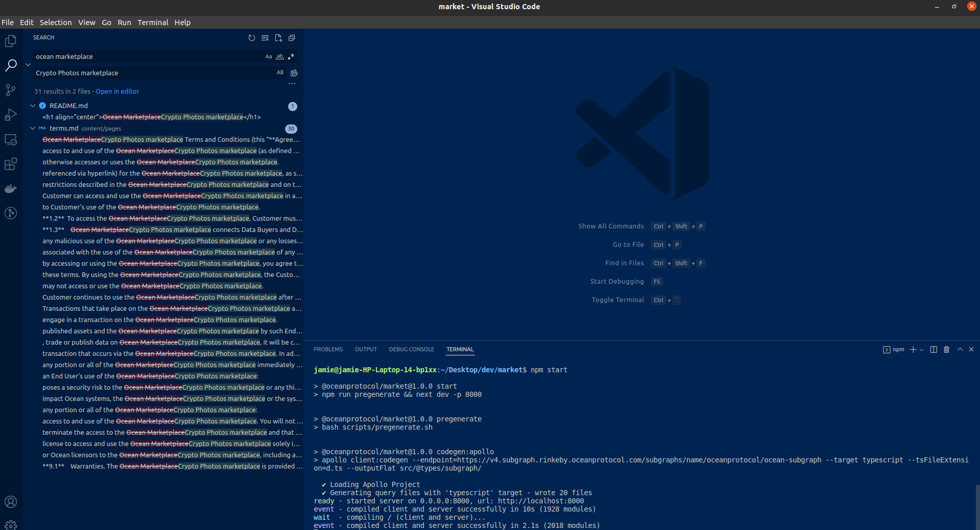Toggle Use Regular Expression option
Screen dimensions: 980x530
(x=291, y=56)
